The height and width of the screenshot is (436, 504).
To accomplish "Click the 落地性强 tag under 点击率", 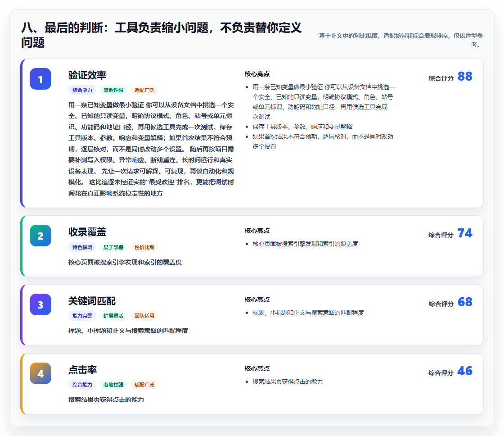I will pos(113,385).
